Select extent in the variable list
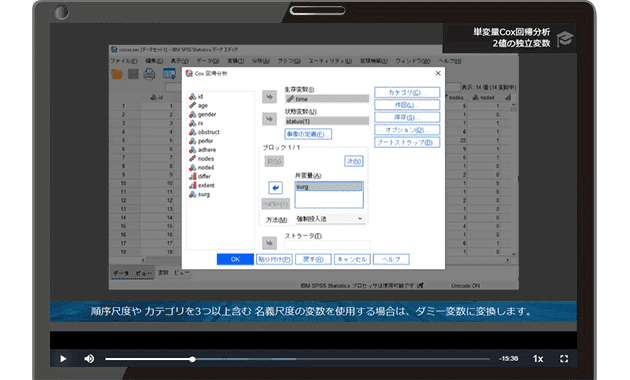The image size is (630, 380). 206,185
